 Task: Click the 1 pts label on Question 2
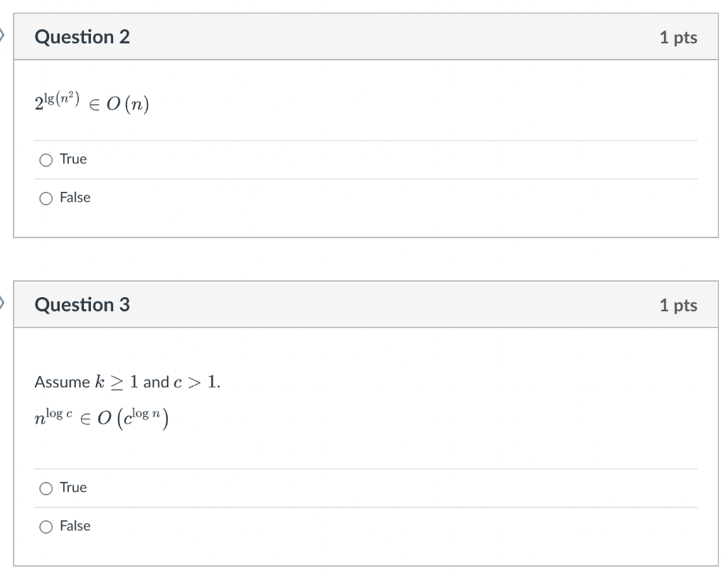679,38
